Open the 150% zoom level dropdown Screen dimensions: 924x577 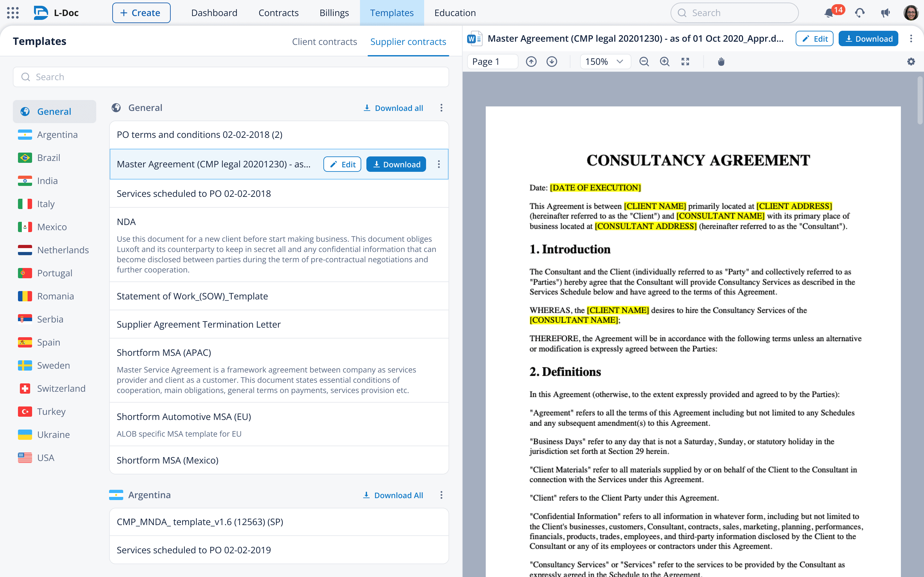[605, 62]
